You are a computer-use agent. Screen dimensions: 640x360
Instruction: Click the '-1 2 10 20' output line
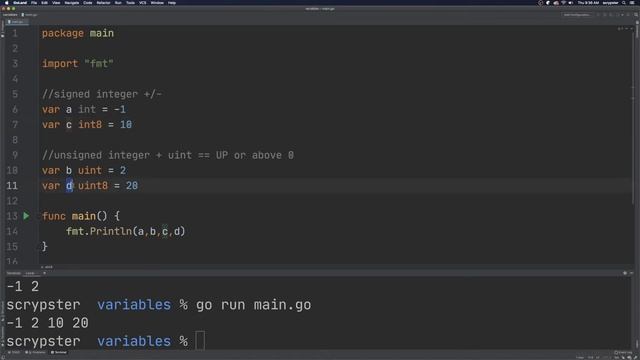[47, 323]
